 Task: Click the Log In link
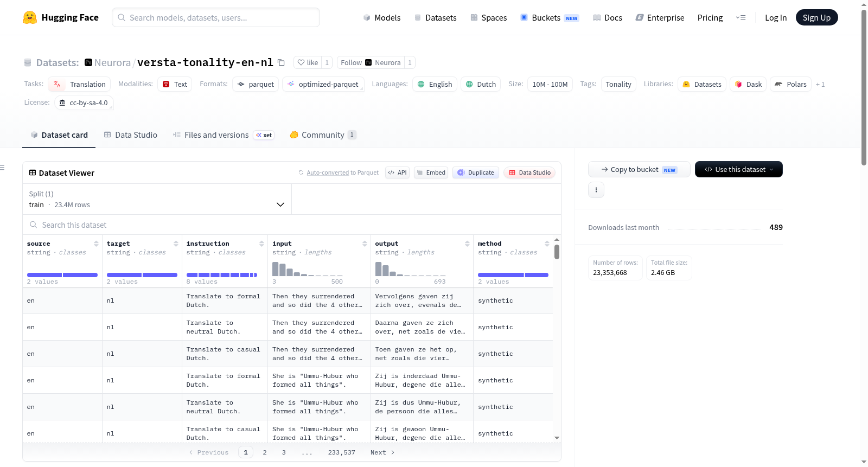tap(775, 17)
